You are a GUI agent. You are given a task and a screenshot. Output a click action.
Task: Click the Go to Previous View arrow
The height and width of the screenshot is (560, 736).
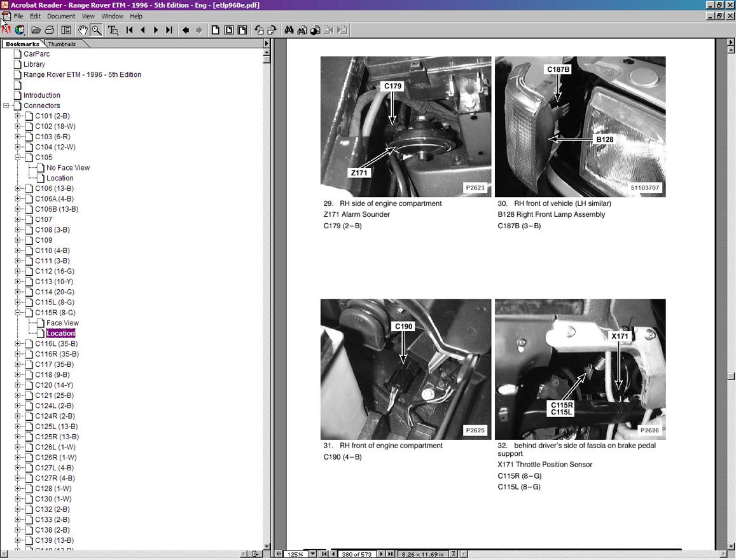click(186, 30)
